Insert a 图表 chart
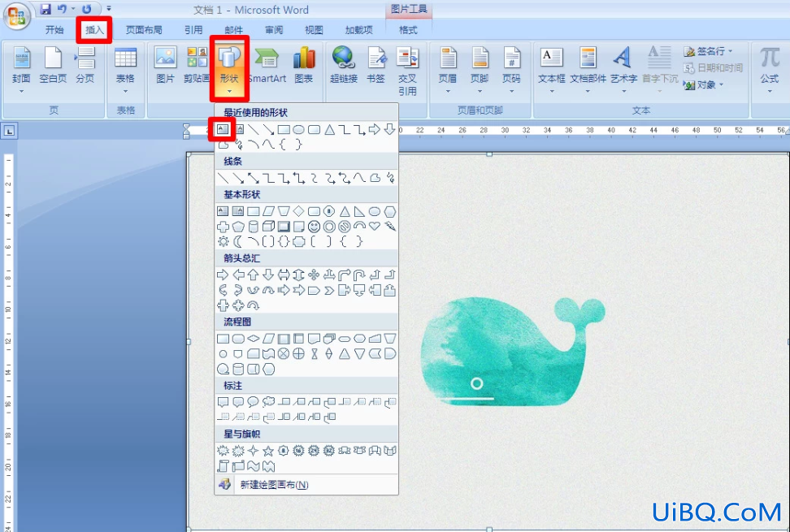Viewport: 790px width, 532px height. [304, 66]
